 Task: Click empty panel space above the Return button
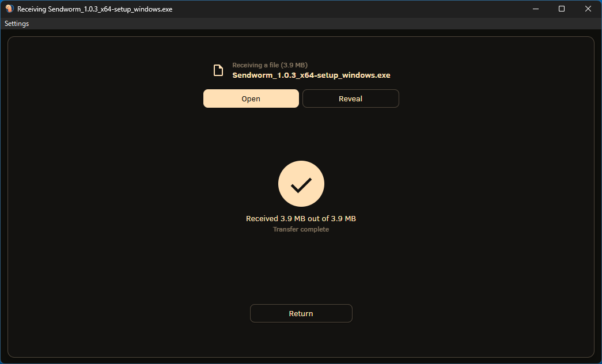tap(301, 271)
